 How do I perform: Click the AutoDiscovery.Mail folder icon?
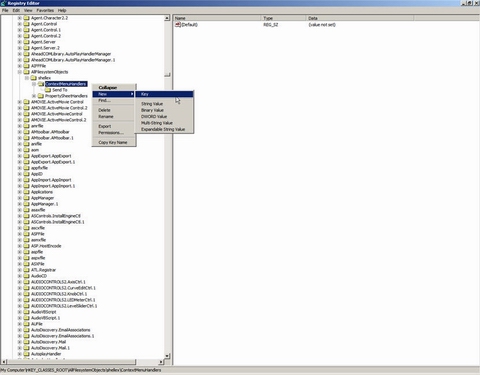click(27, 342)
